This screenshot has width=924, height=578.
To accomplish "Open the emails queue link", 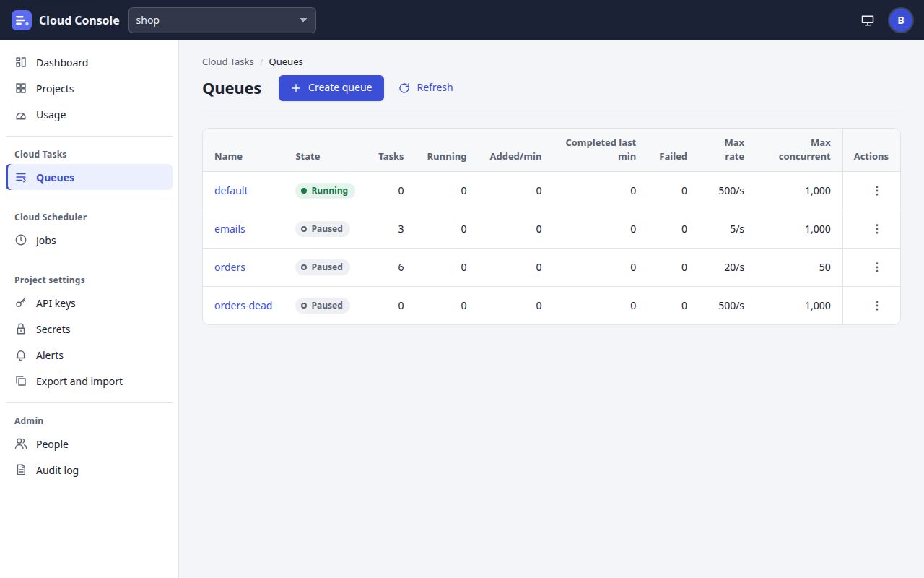I will coord(230,229).
